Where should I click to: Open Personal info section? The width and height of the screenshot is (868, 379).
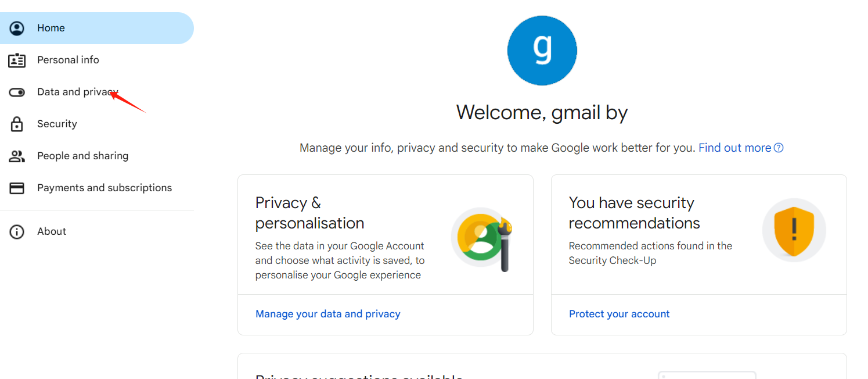[68, 60]
